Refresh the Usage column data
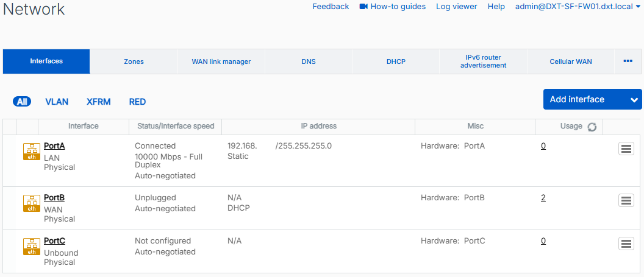Viewport: 644px width, 277px height. pos(591,127)
